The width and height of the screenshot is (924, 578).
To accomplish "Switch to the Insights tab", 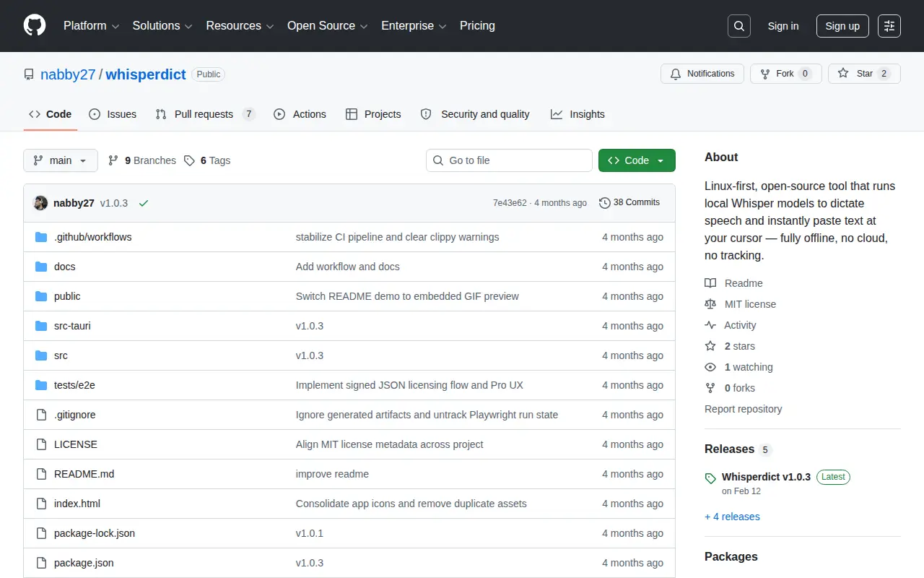I will (x=577, y=114).
